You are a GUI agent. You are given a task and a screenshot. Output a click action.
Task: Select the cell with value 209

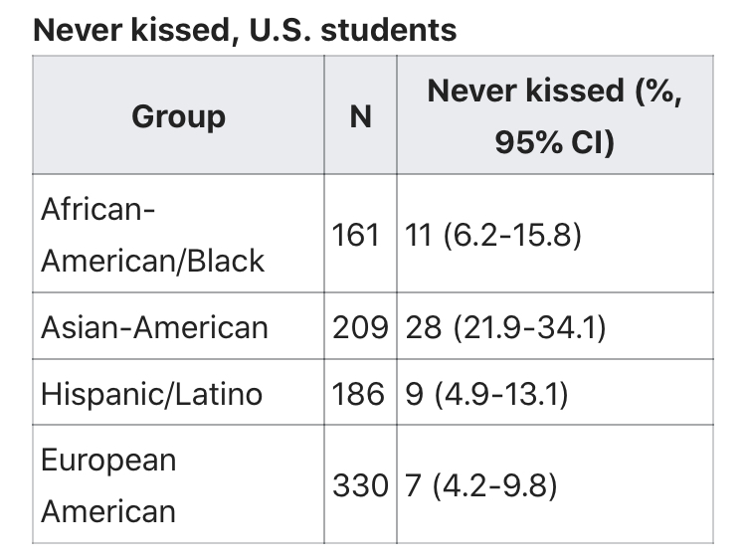click(x=361, y=326)
